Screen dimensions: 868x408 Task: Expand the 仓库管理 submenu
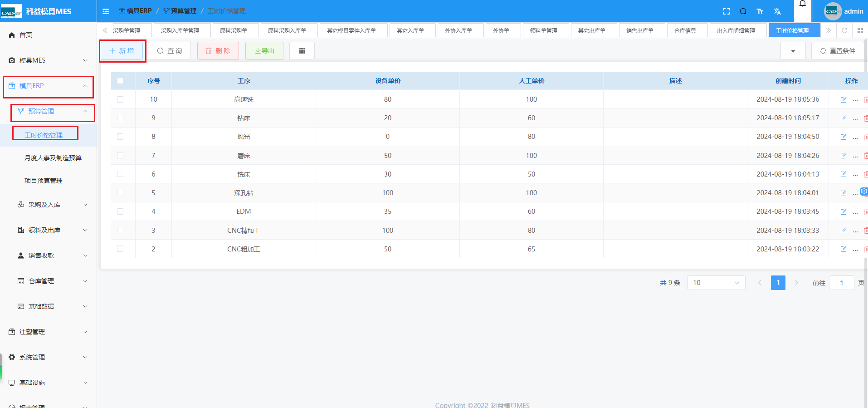(x=48, y=281)
